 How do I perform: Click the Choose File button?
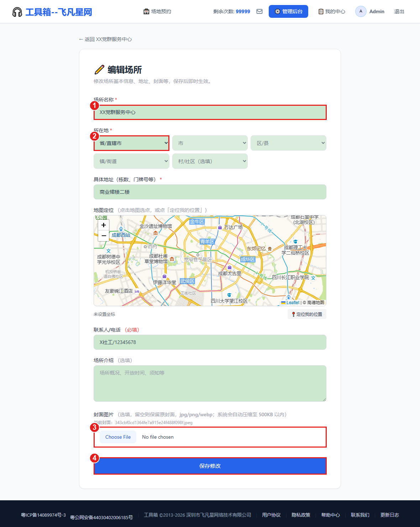click(118, 437)
